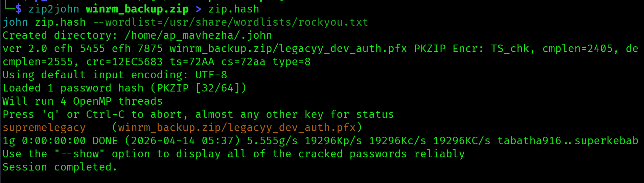Click the --wordlist rockyou.txt path argument
Image resolution: width=644 pixels, height=183 pixels.
tap(231, 22)
